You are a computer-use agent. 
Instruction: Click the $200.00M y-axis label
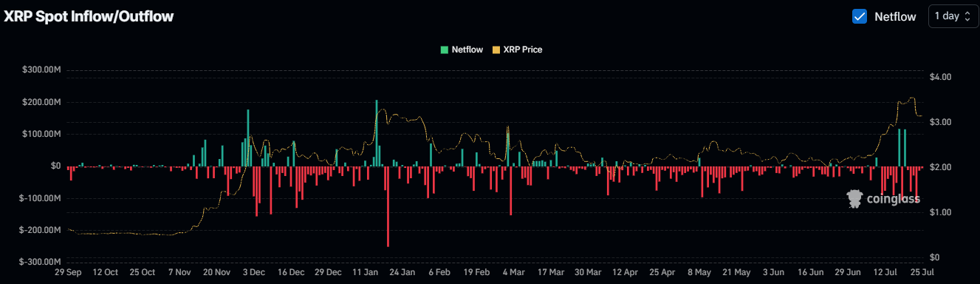click(x=41, y=102)
